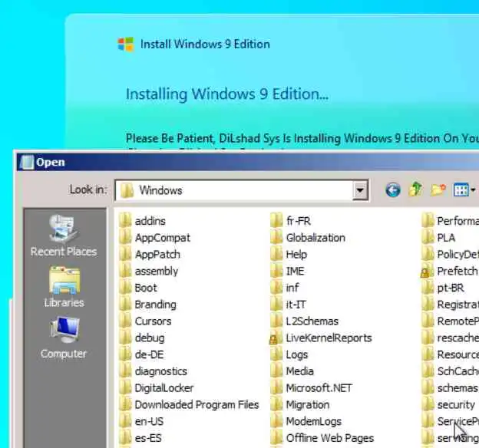Select the pt-BR folder

tap(443, 288)
